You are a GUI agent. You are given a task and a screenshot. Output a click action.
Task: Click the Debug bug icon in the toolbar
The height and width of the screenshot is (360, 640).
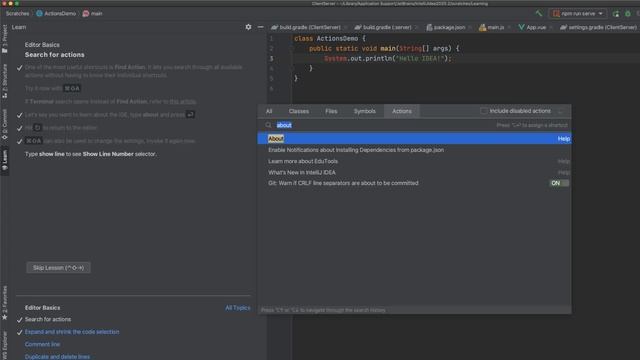[x=628, y=13]
